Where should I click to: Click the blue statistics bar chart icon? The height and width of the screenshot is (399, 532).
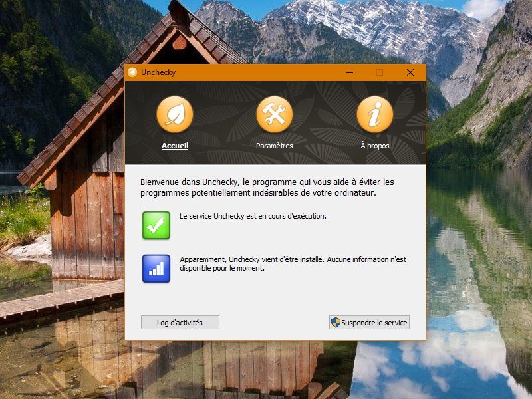(156, 269)
